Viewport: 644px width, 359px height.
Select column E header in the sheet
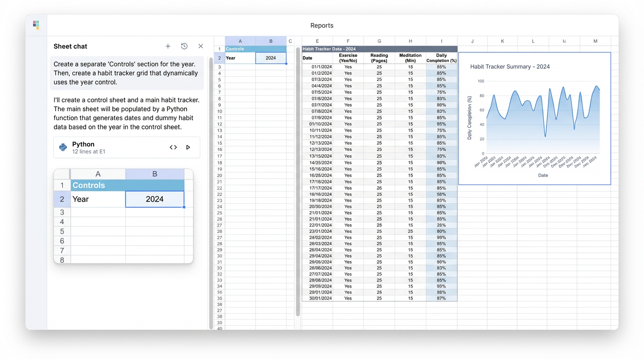tap(317, 41)
